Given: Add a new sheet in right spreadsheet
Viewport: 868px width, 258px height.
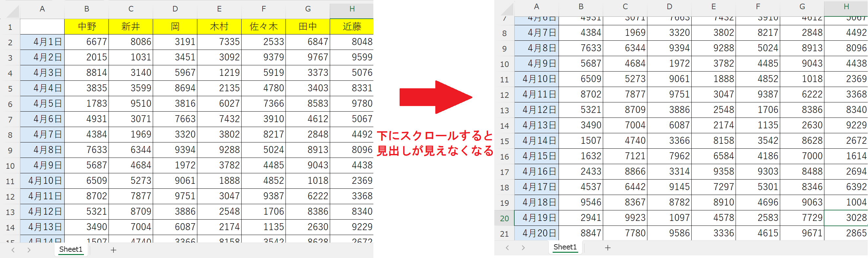Looking at the screenshot, I should [607, 248].
